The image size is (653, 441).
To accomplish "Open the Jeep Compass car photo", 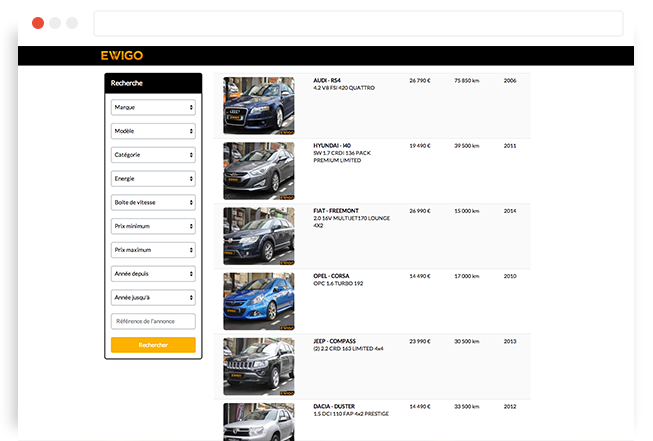I will pos(259,366).
